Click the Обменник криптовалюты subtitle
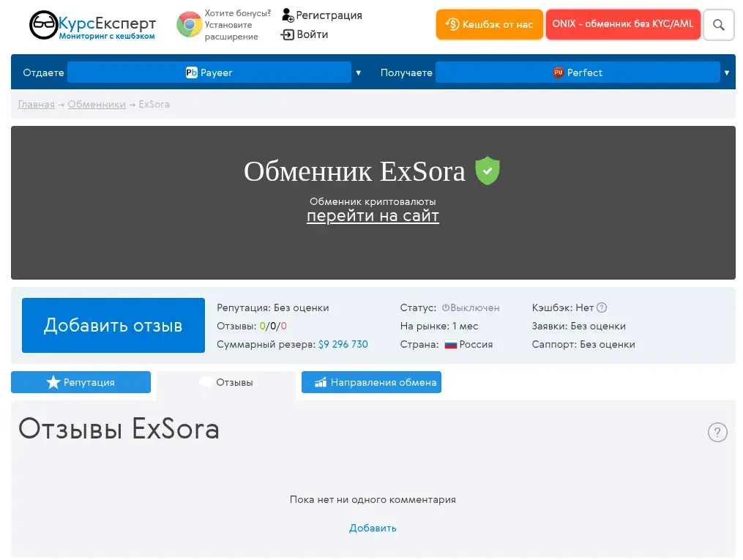 pos(373,201)
